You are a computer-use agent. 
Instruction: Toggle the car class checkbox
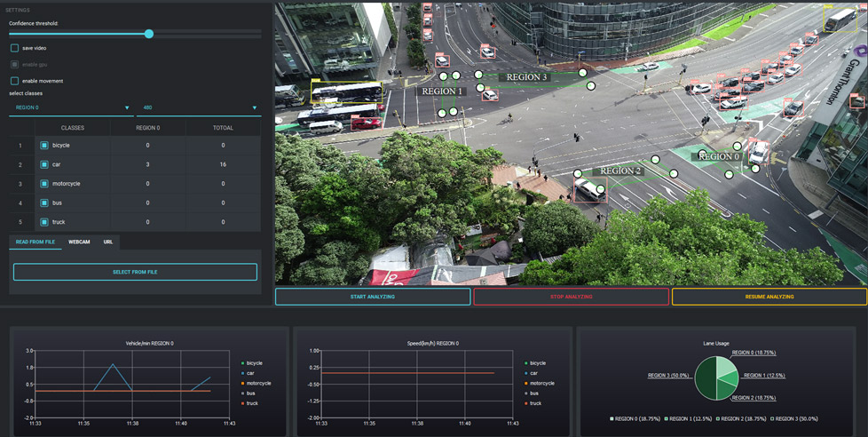click(44, 164)
